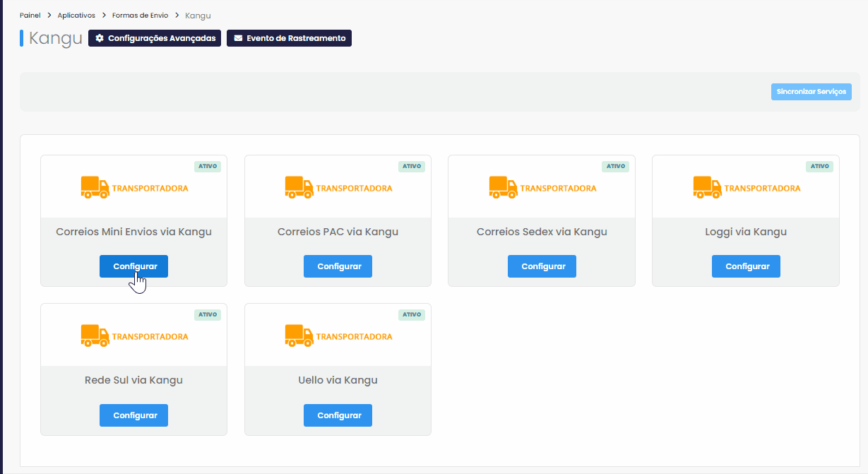Configure Rede Sul via Kangu

(133, 415)
